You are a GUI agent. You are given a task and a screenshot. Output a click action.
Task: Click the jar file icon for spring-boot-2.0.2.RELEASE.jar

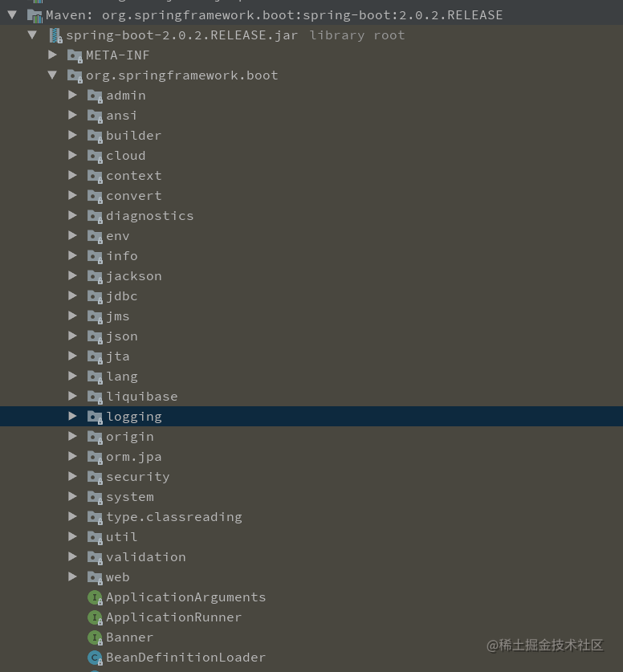pos(55,35)
